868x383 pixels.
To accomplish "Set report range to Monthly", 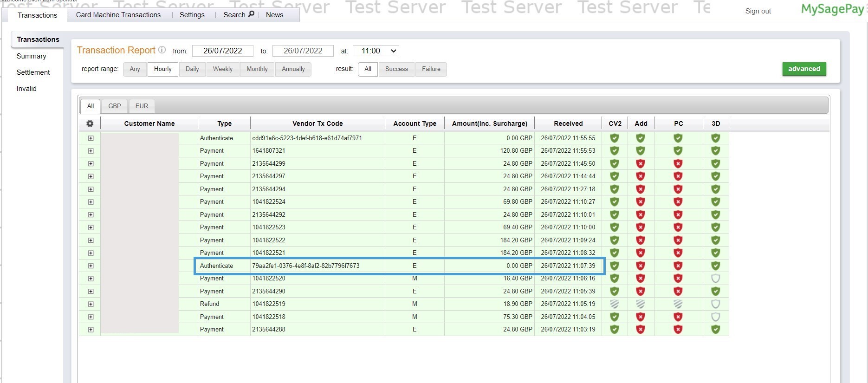I will tap(257, 69).
